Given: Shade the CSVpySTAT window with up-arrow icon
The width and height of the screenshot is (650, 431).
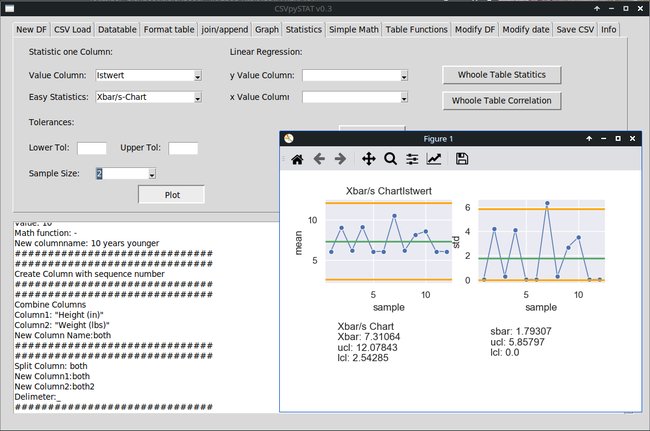Looking at the screenshot, I should pos(597,8).
